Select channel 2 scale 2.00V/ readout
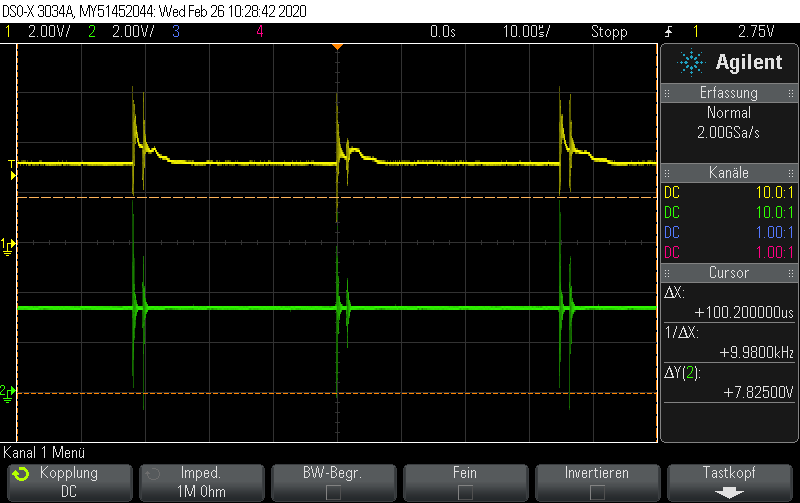The width and height of the screenshot is (800, 503). pyautogui.click(x=133, y=32)
